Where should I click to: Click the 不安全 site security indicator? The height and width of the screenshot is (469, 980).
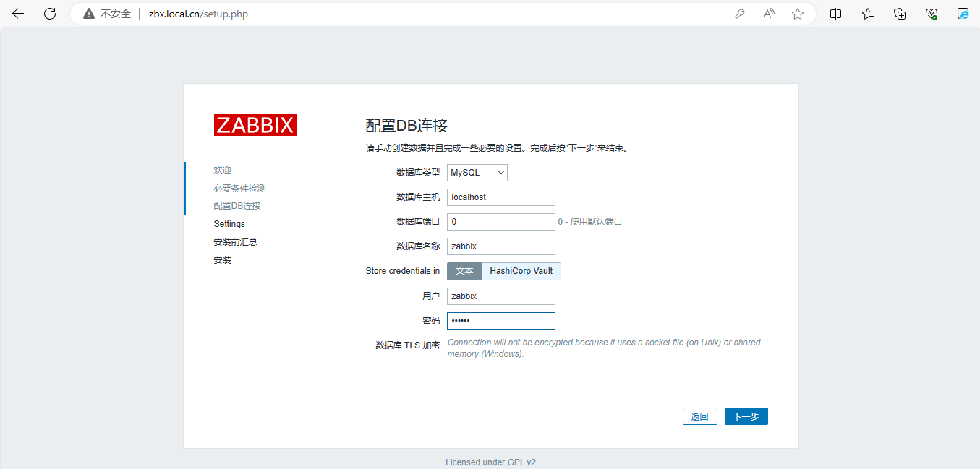click(107, 14)
